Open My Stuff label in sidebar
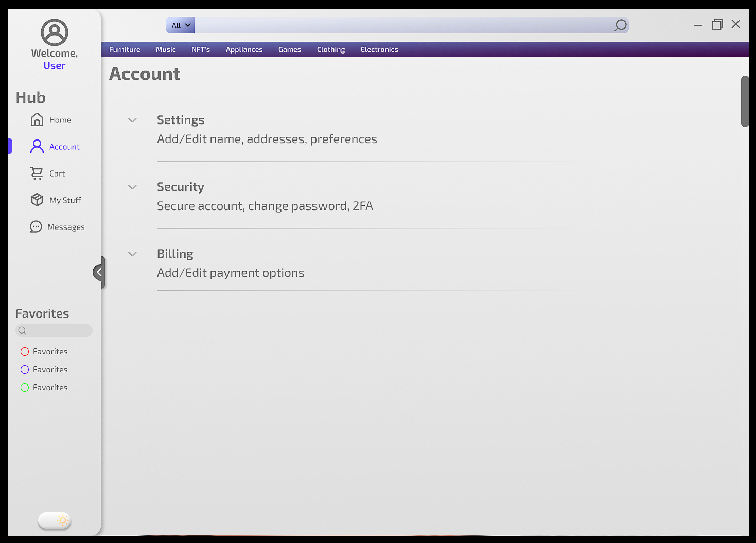Screen dimensions: 756x543 (x=65, y=200)
